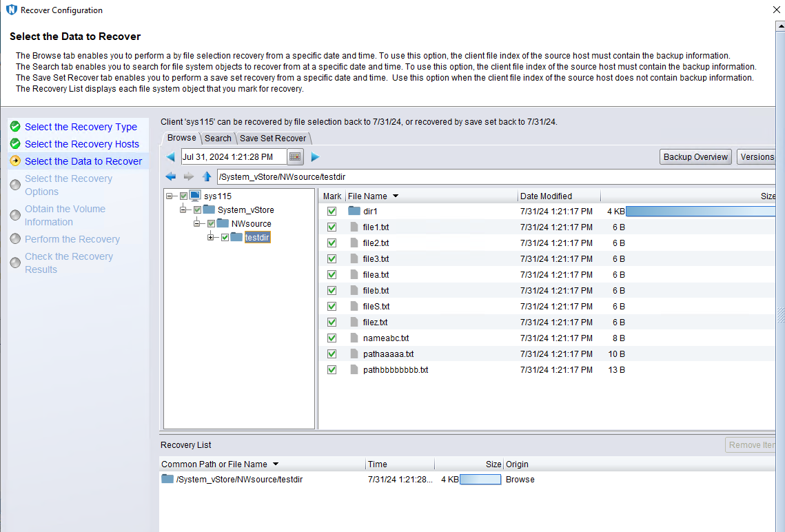
Task: Click the Recovery List testdir folder icon
Action: (x=167, y=479)
